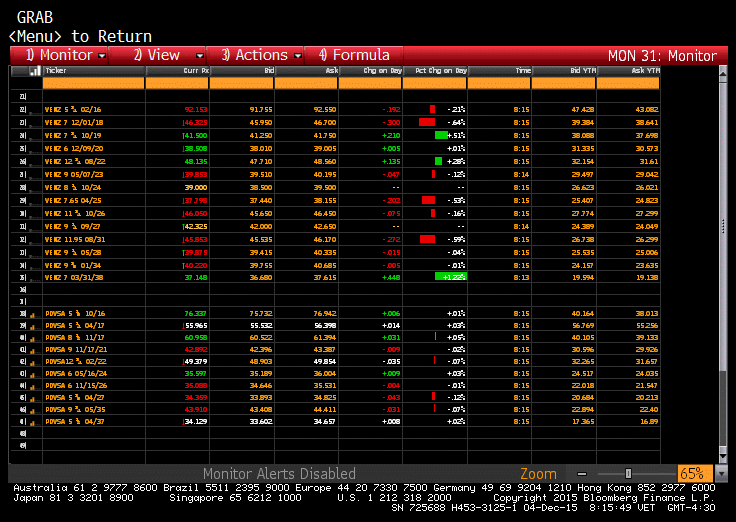Click the current price 92.153
Image resolution: width=736 pixels, height=522 pixels.
pos(196,109)
